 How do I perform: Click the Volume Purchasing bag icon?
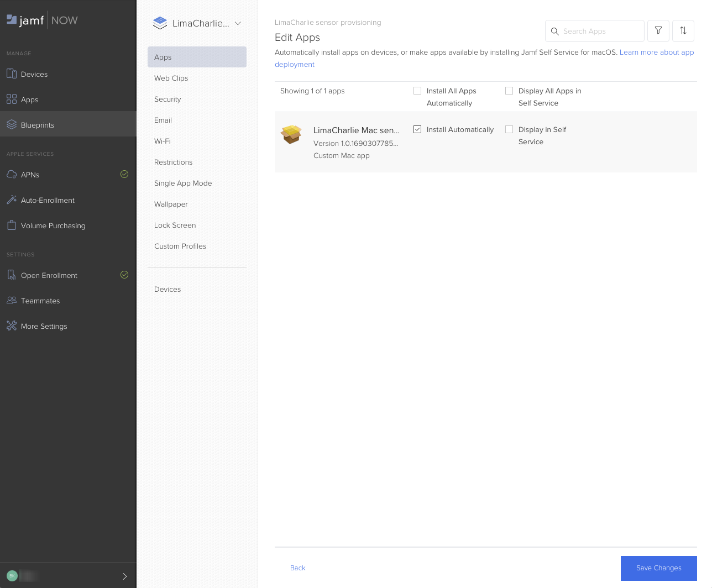[x=12, y=225]
